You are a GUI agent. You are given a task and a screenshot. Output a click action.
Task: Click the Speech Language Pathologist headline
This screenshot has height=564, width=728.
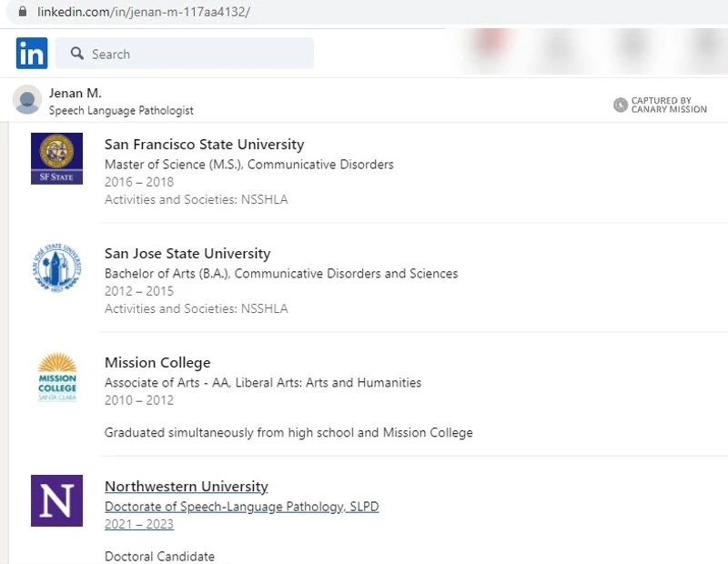(x=121, y=110)
